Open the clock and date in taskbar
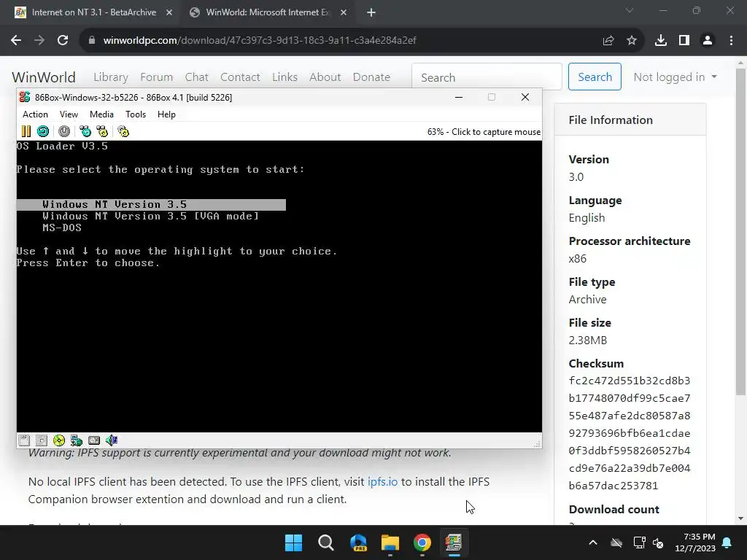Image resolution: width=747 pixels, height=560 pixels. coord(695,542)
